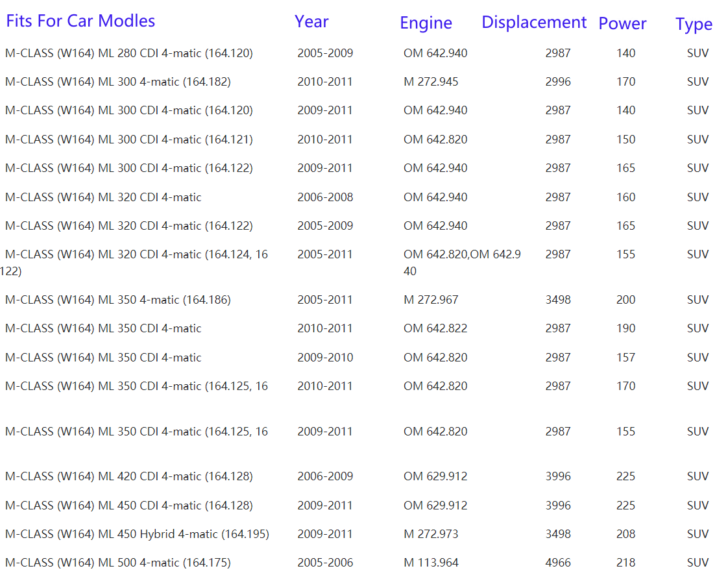The width and height of the screenshot is (728, 575).
Task: Click the ML 280 CDI 4-matic (164.120) row
Action: [x=128, y=53]
